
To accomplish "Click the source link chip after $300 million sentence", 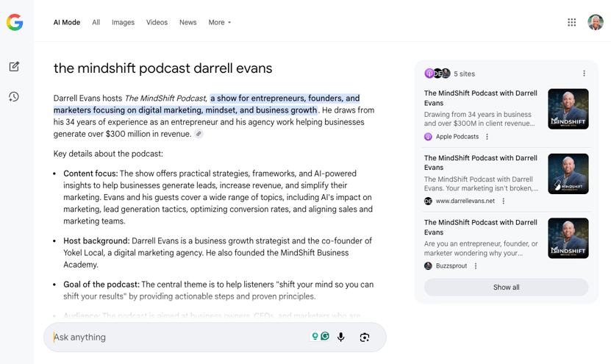I will [x=199, y=134].
